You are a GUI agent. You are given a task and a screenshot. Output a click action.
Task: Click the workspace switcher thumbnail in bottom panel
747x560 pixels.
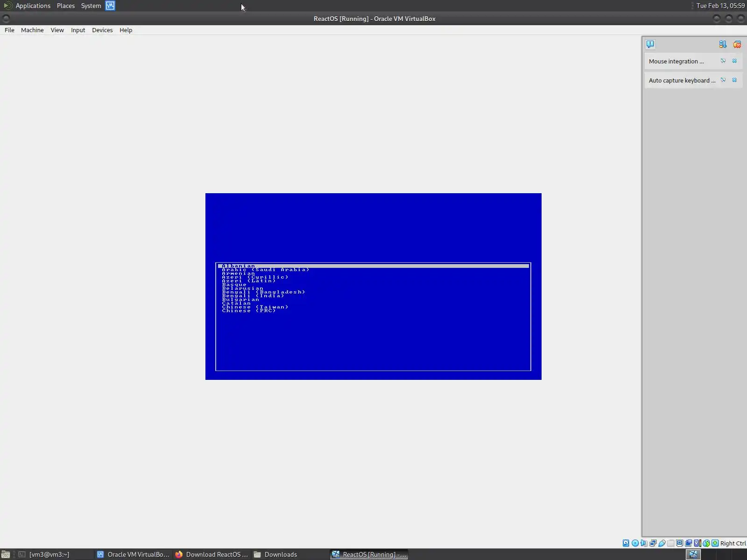click(x=693, y=554)
